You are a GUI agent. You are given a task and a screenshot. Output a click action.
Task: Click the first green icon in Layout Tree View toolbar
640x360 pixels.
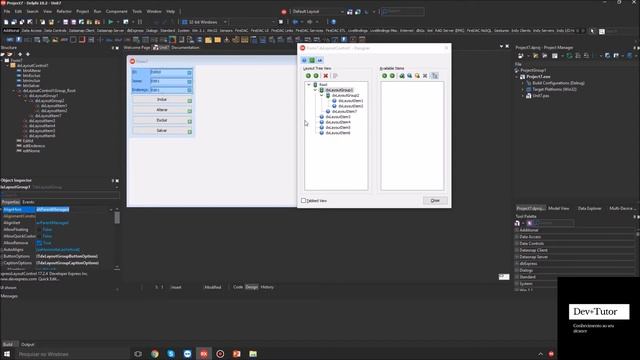point(308,76)
